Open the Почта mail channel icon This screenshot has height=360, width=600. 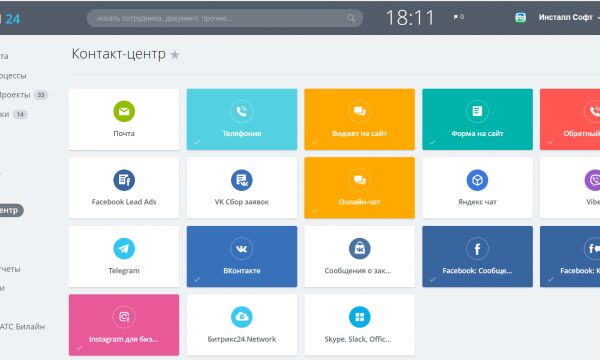click(x=124, y=111)
